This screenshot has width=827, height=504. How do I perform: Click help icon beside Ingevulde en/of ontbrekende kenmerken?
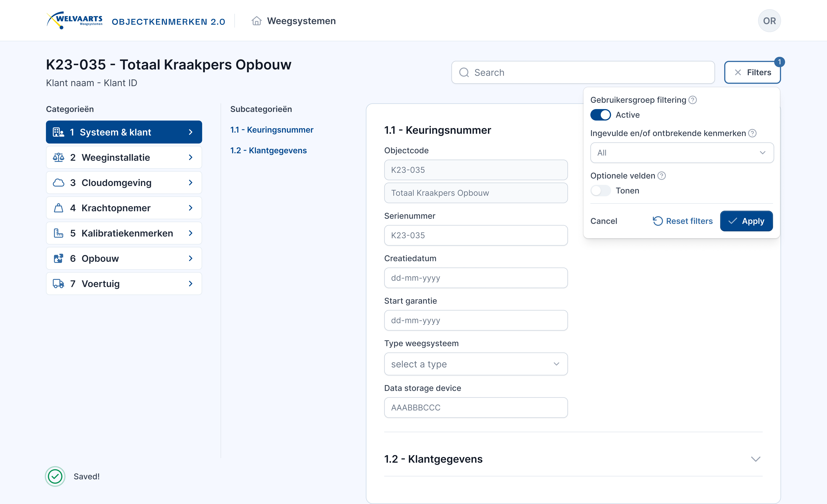pyautogui.click(x=752, y=133)
